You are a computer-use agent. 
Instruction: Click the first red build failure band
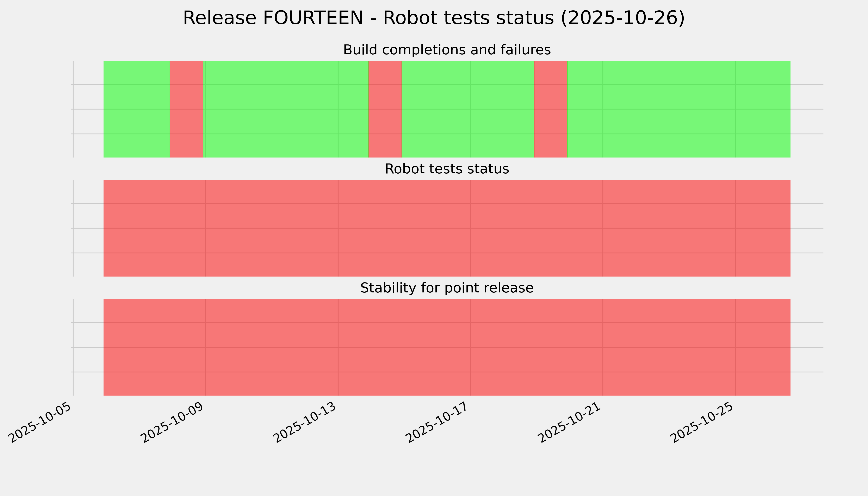pyautogui.click(x=186, y=109)
